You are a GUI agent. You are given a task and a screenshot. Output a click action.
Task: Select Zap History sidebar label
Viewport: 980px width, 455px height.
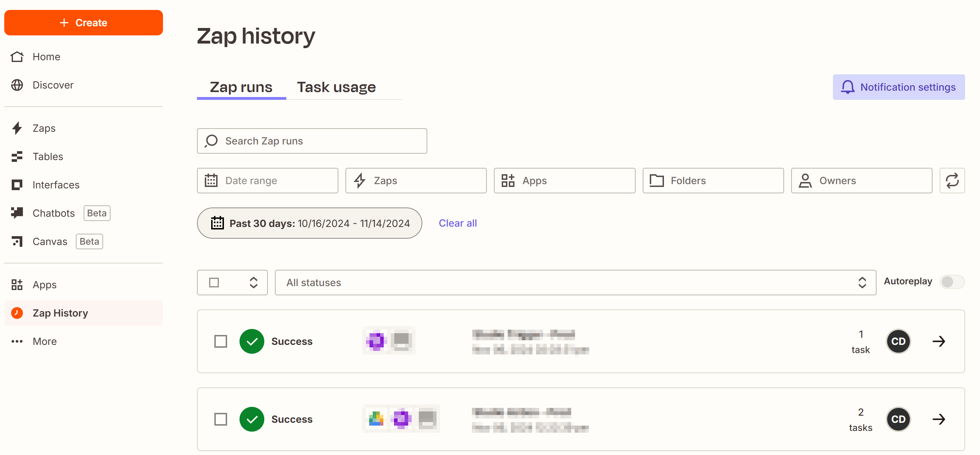coord(60,313)
